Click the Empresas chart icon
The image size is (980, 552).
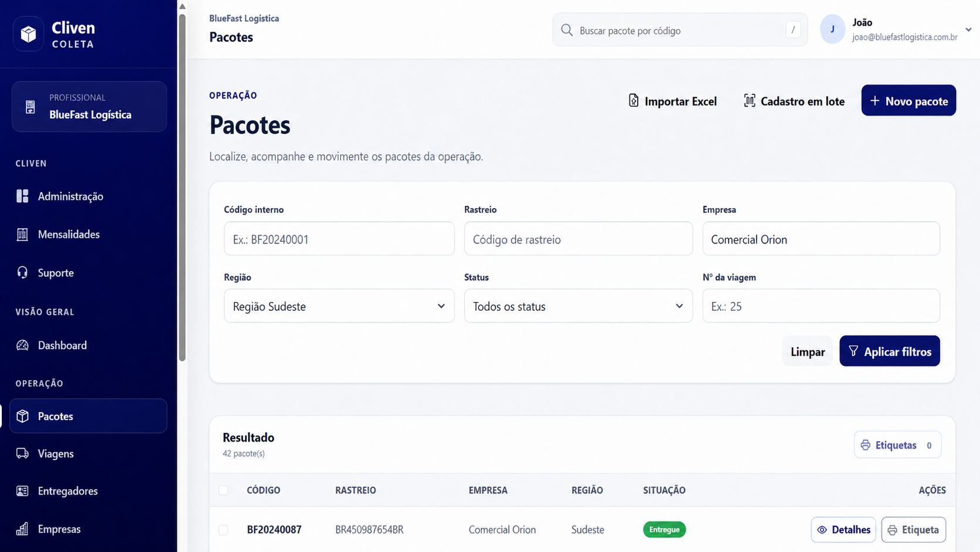click(22, 529)
